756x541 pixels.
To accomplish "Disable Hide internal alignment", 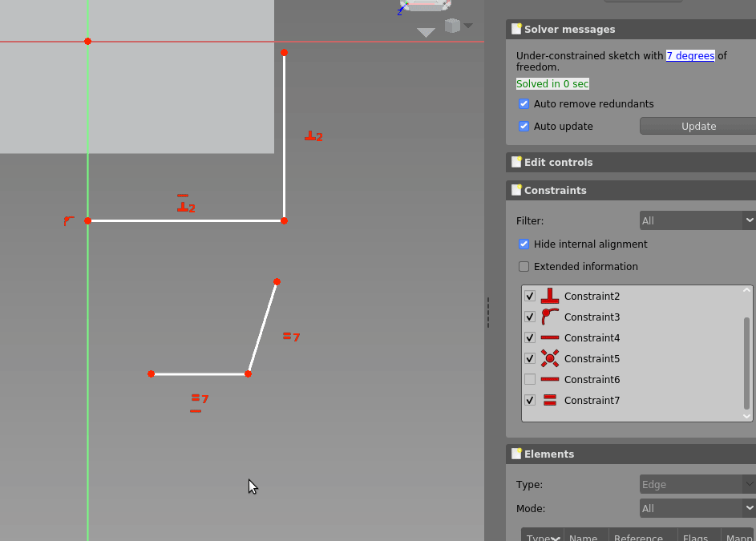I will [x=524, y=244].
